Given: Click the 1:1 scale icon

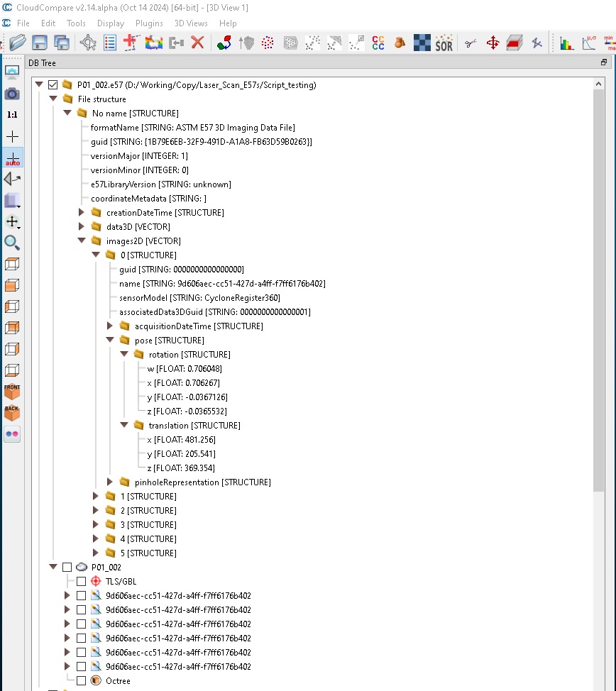Looking at the screenshot, I should [x=12, y=114].
